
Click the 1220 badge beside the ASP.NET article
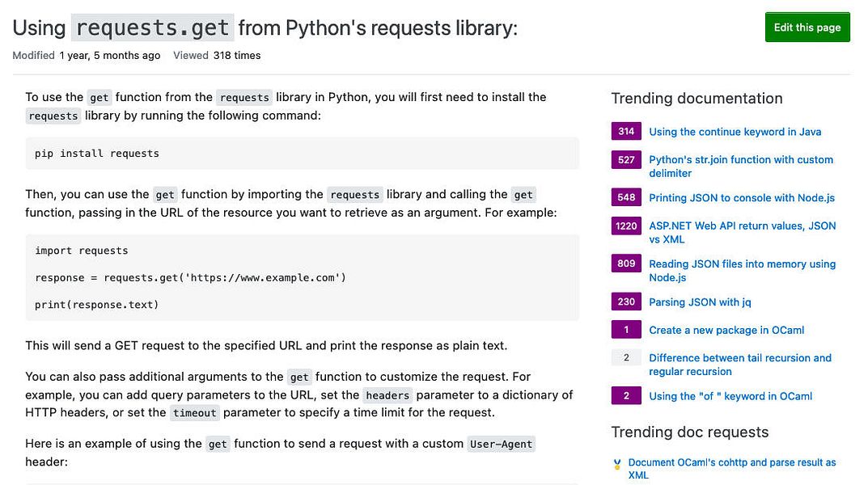tap(625, 226)
